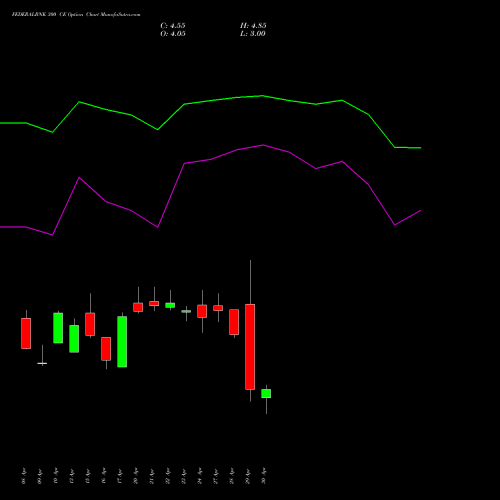The image size is (500, 500).
Task: Select the 20 Apr date label
Action: (136, 476)
